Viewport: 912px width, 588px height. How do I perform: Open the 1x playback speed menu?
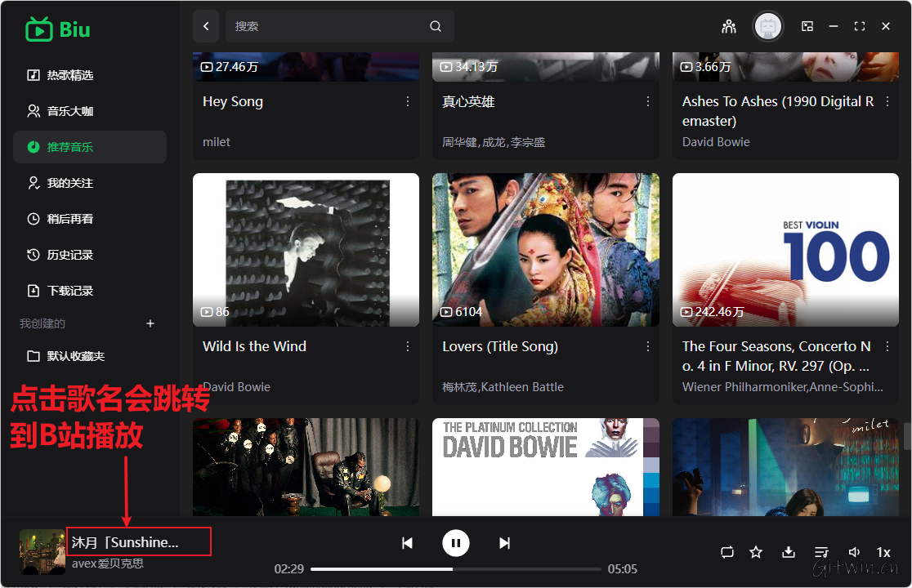[x=883, y=552]
